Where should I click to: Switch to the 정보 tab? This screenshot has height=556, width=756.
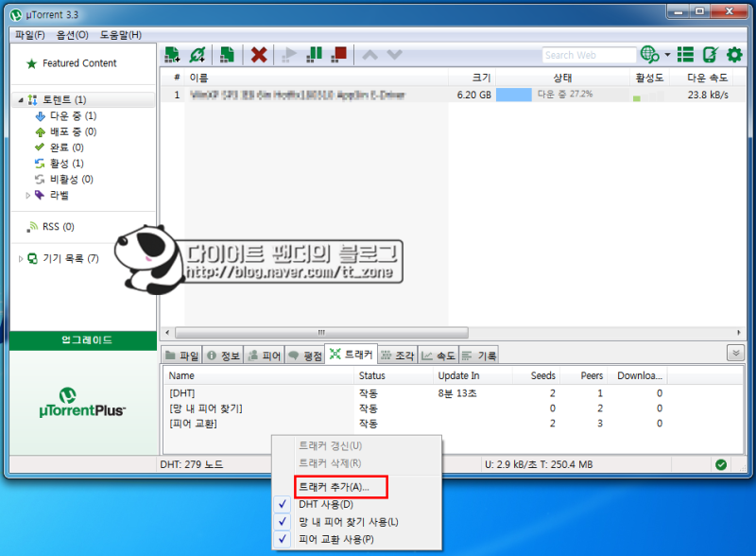(x=223, y=356)
